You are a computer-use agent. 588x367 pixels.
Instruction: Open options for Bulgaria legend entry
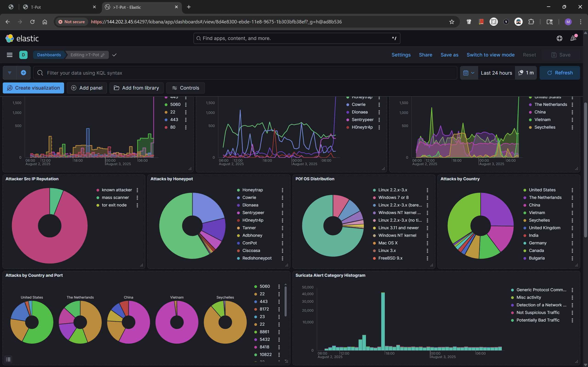[572, 258]
